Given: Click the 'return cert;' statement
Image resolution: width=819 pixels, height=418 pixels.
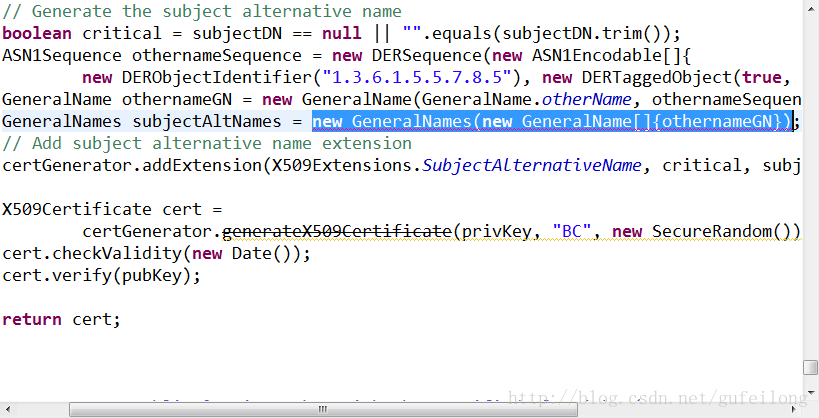Looking at the screenshot, I should (61, 319).
